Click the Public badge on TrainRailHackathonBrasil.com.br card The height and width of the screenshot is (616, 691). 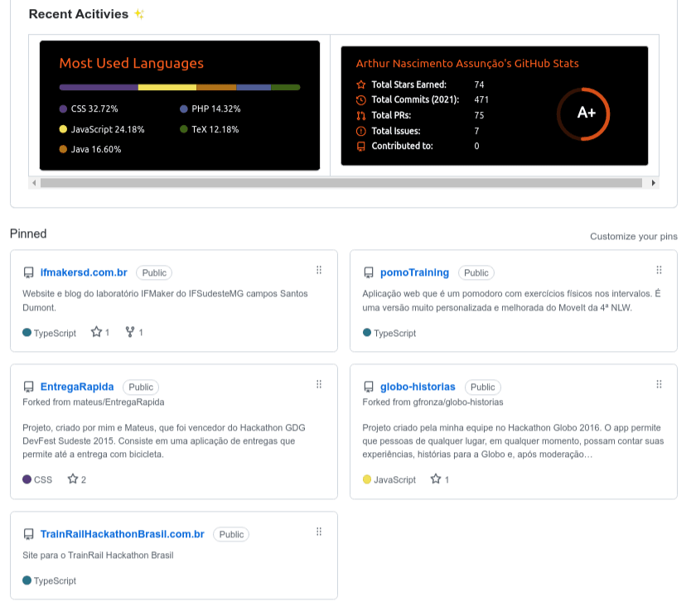coord(231,535)
